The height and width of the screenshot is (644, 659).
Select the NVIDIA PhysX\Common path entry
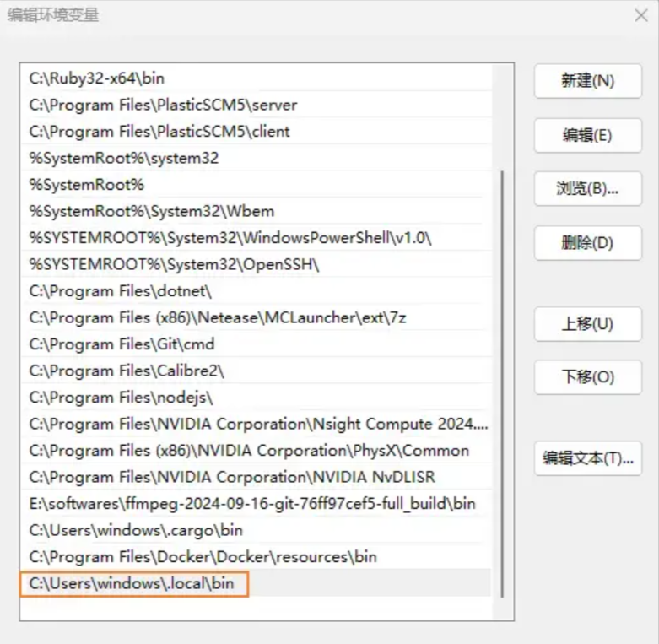tap(256, 450)
